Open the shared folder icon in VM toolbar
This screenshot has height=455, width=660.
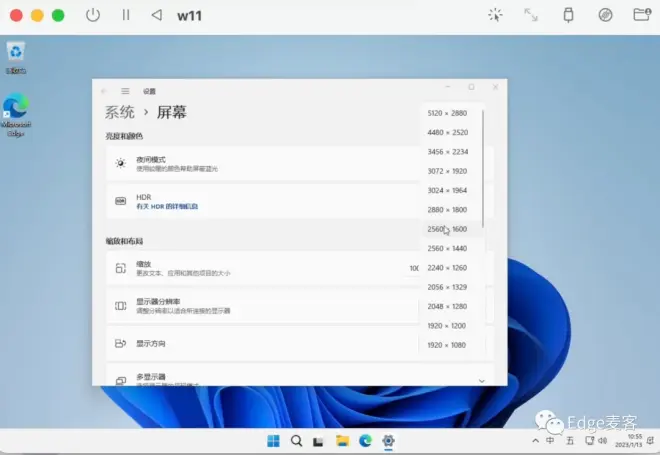642,15
